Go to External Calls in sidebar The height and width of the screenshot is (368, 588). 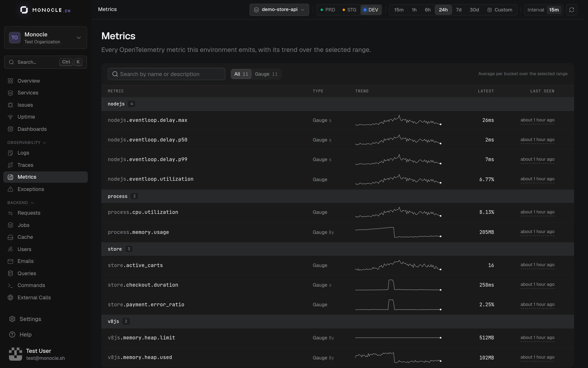tap(46, 297)
